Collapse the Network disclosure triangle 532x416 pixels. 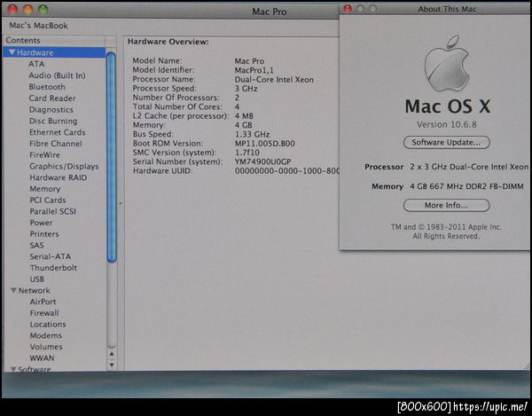13,290
